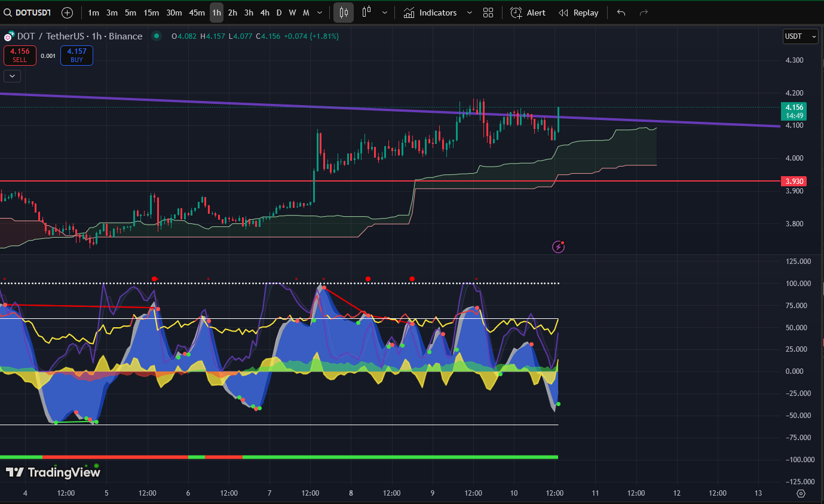Click the DOT / TetherUS symbol title

[53, 36]
